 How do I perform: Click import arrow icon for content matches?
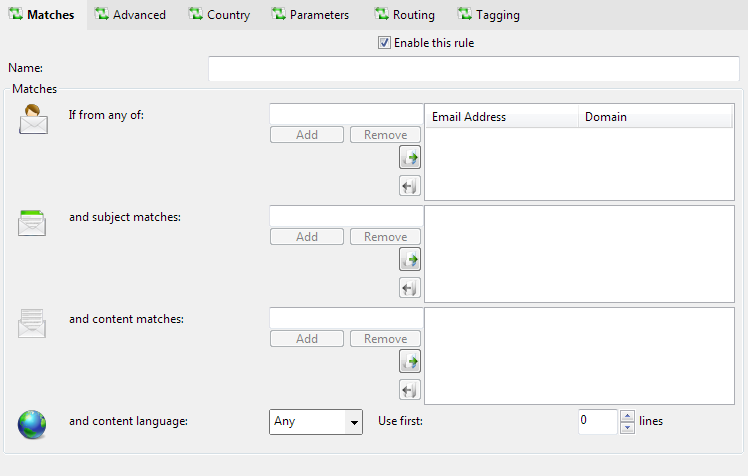coord(410,361)
